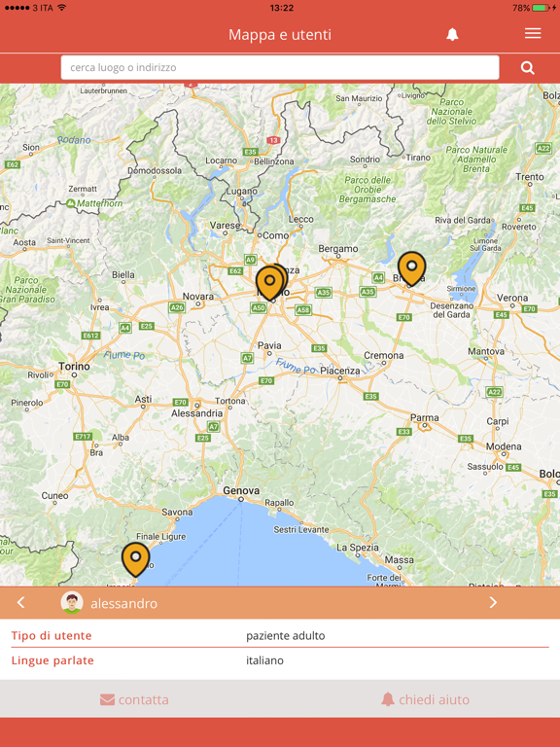Image resolution: width=560 pixels, height=747 pixels.
Task: Click Lugano on the map
Action: click(x=241, y=191)
